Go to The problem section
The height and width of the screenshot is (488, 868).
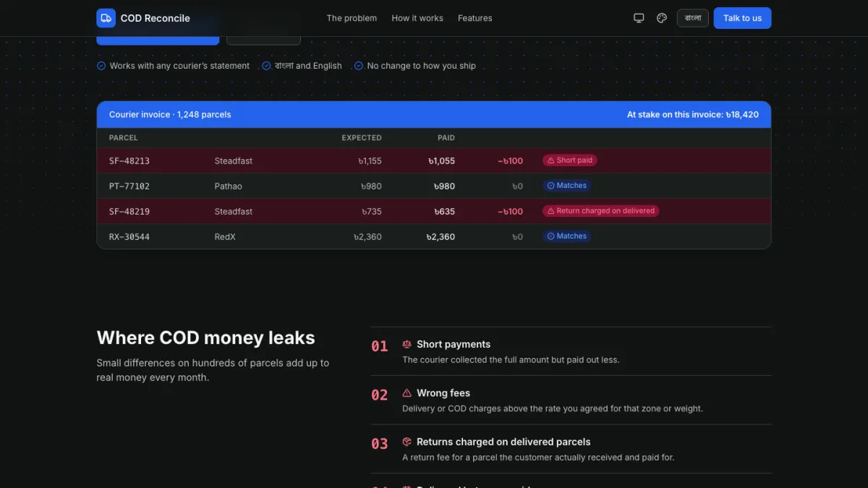pos(352,18)
